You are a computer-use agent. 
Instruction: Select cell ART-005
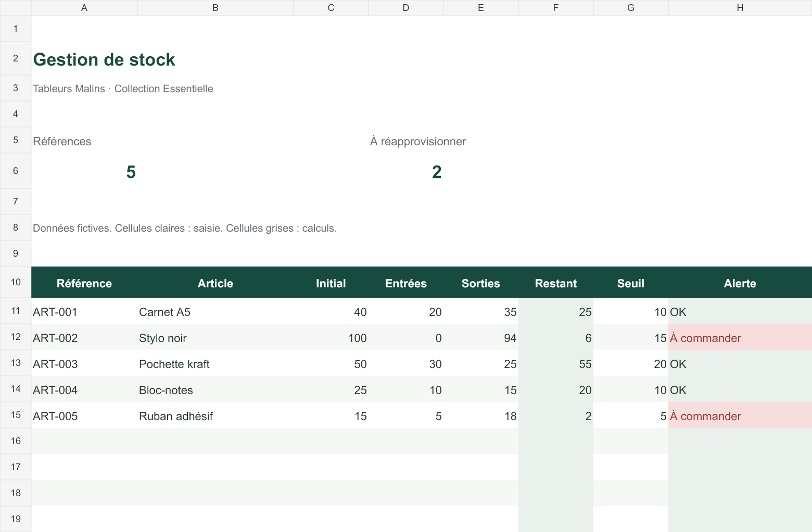84,415
